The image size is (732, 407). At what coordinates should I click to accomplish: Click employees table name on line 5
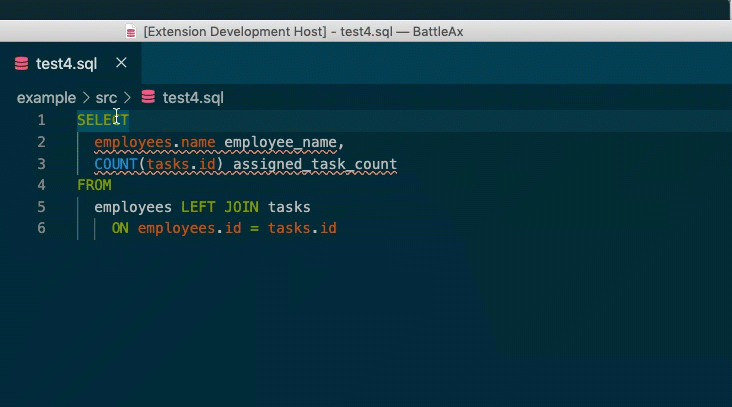pyautogui.click(x=133, y=207)
